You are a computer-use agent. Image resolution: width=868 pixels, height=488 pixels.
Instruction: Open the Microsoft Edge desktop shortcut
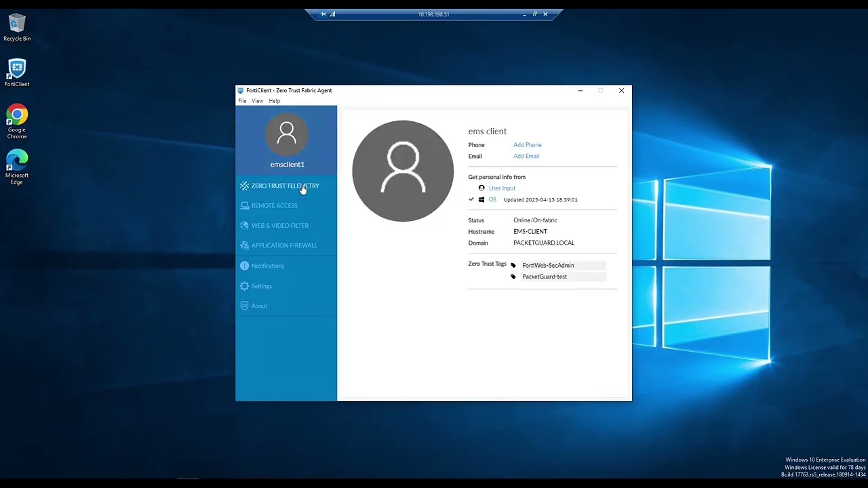tap(17, 167)
